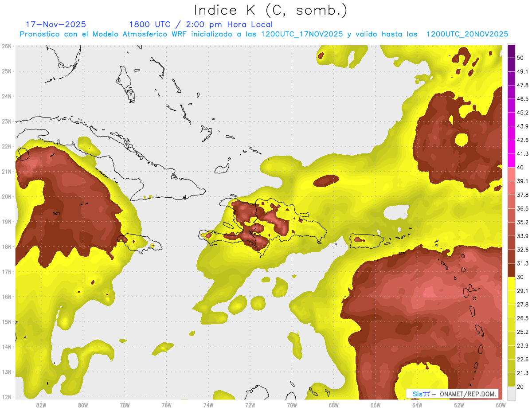Click the latitude label "12N"
The image size is (532, 411).
7,397
